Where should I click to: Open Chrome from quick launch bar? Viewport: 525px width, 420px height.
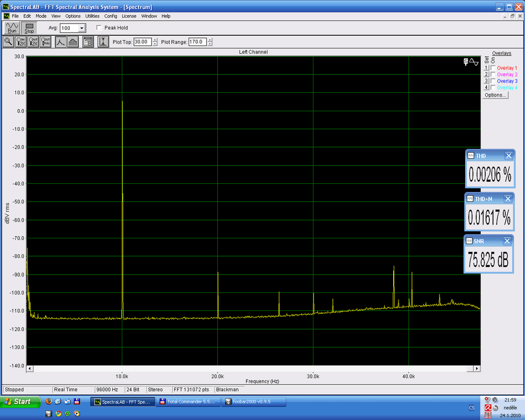(x=58, y=414)
